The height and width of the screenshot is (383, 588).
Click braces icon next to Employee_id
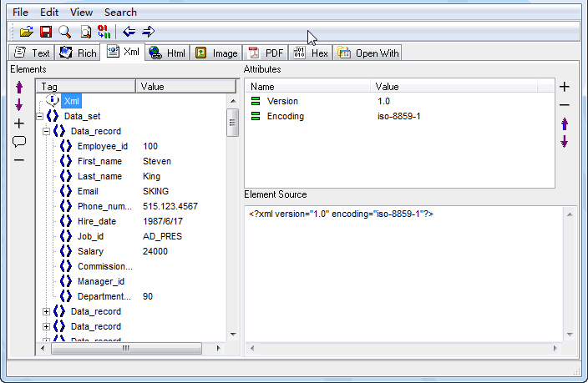66,146
